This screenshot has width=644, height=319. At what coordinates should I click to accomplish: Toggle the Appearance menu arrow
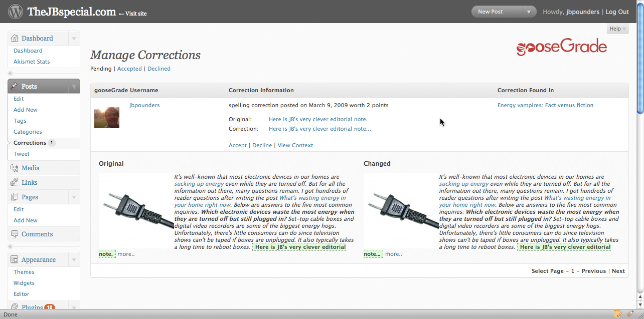[x=74, y=259]
